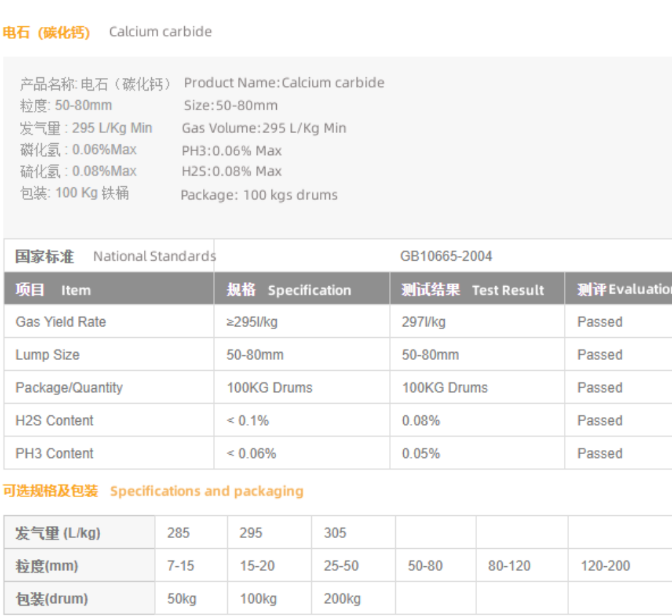This screenshot has height=616, width=672.
Task: Click 'Passed' in the Lump Size row
Action: click(599, 355)
